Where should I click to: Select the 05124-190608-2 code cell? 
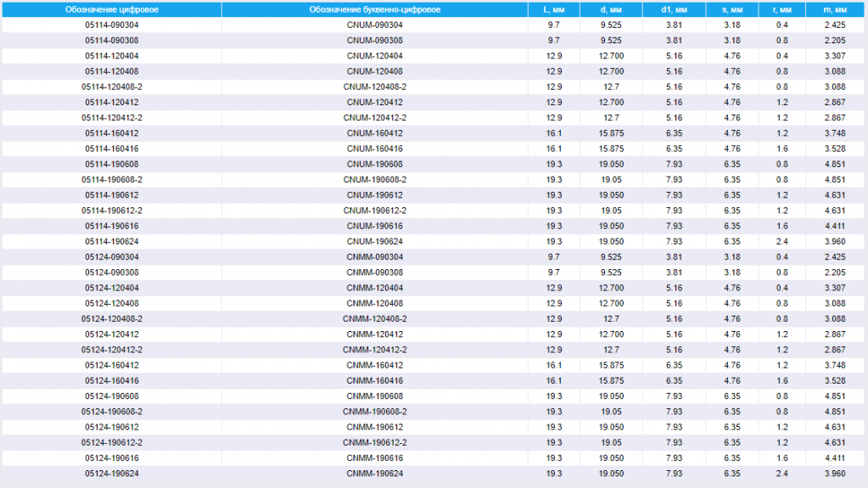(112, 412)
